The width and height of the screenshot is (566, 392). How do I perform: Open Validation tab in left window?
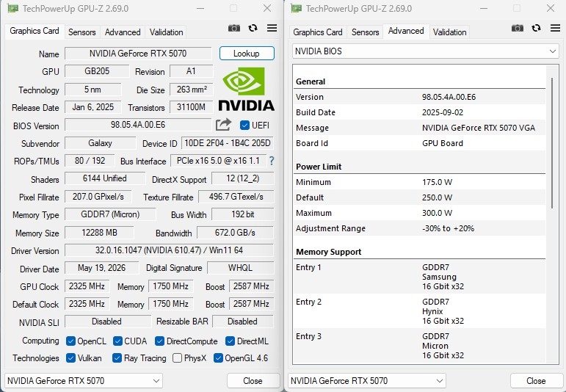point(167,32)
